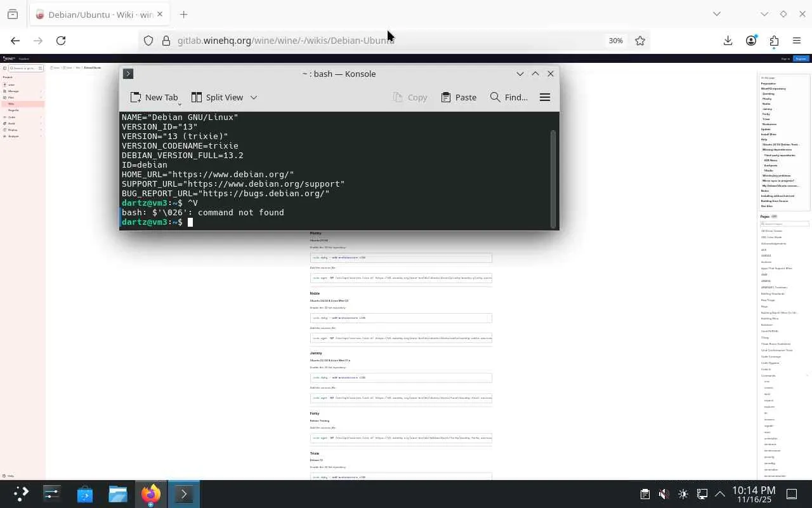This screenshot has width=812, height=508.
Task: Bookmark this page with the star
Action: click(x=640, y=41)
